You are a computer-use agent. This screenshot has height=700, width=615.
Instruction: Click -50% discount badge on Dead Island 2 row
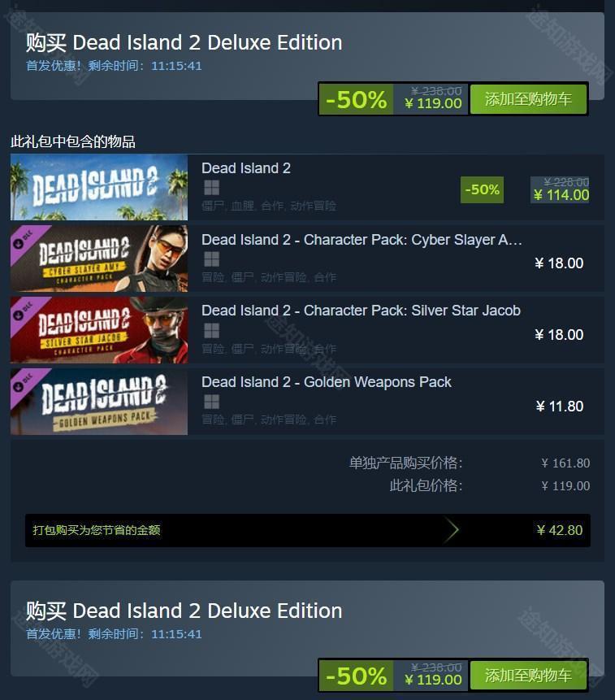(482, 189)
